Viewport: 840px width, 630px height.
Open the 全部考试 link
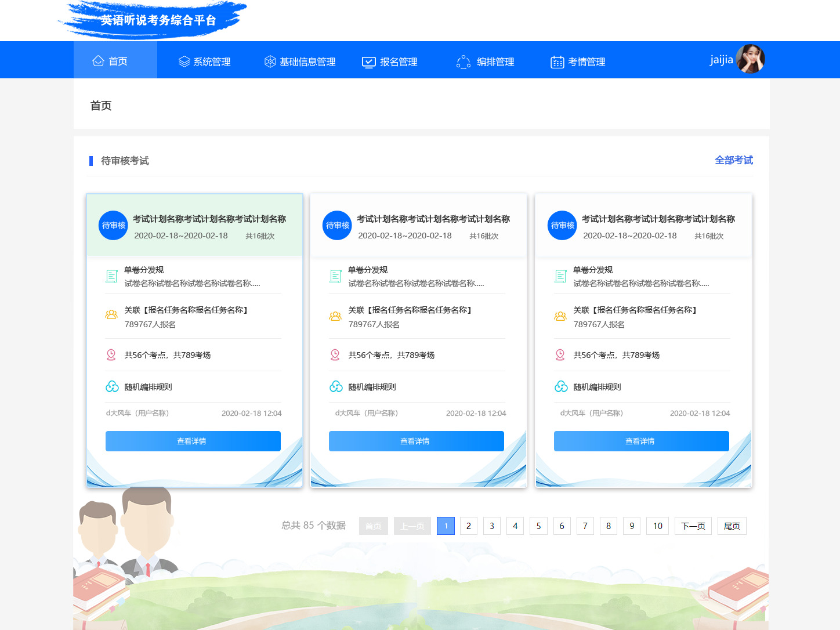tap(733, 160)
